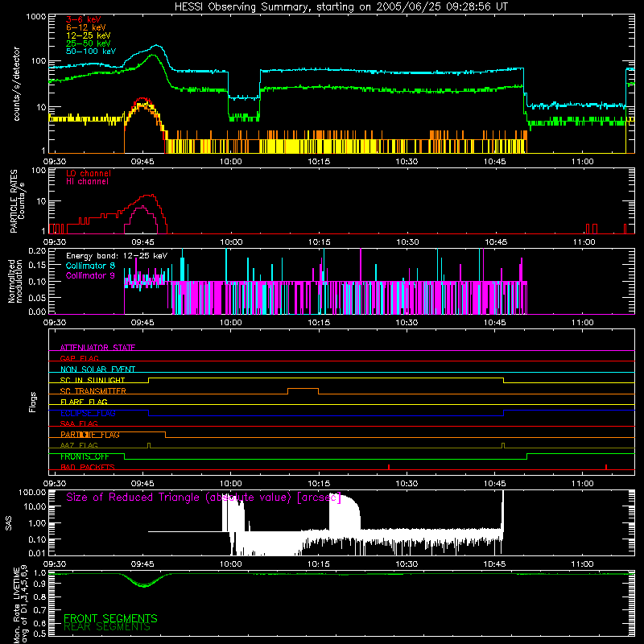Click the 09:45 time label under the counts panel
Screen dimensions: 644x644
(142, 162)
